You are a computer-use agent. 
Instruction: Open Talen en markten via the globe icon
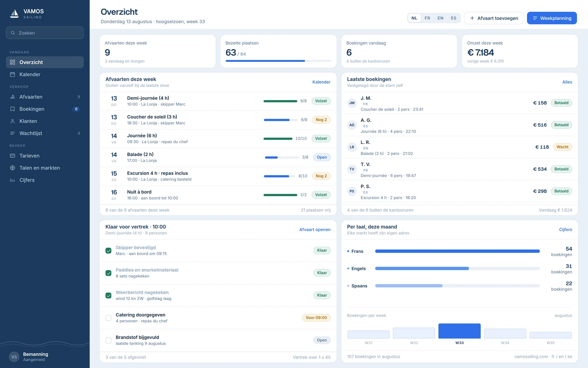click(12, 168)
